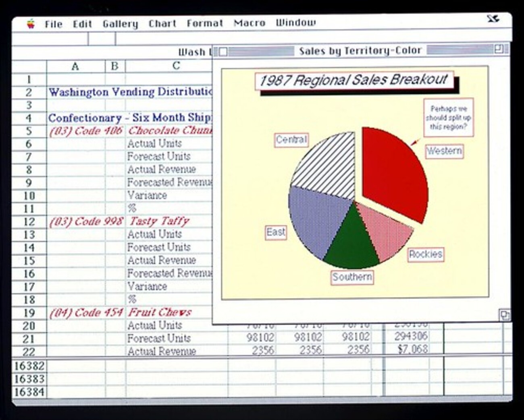Viewport: 524px width, 420px height.
Task: Click Variance in row 10
Action: (147, 196)
